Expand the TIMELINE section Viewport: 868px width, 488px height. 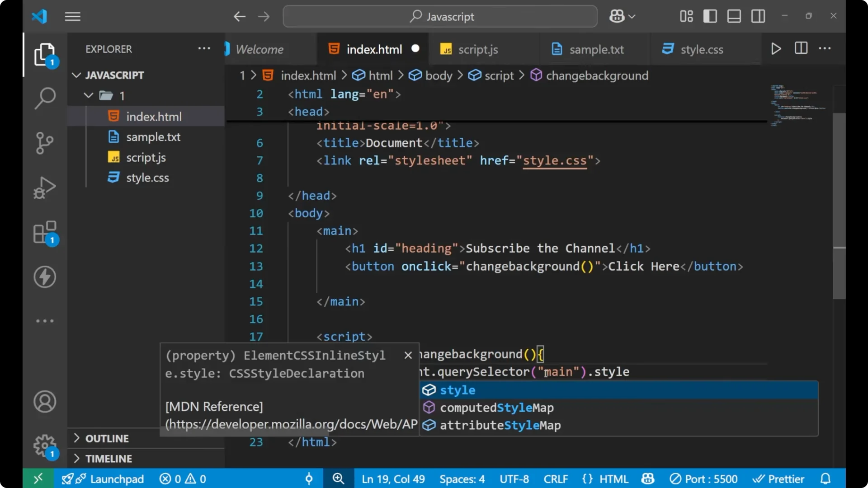pyautogui.click(x=109, y=458)
